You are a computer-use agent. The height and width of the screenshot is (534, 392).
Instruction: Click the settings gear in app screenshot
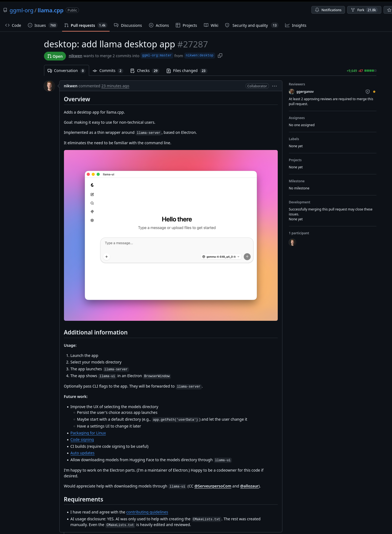[x=92, y=220]
